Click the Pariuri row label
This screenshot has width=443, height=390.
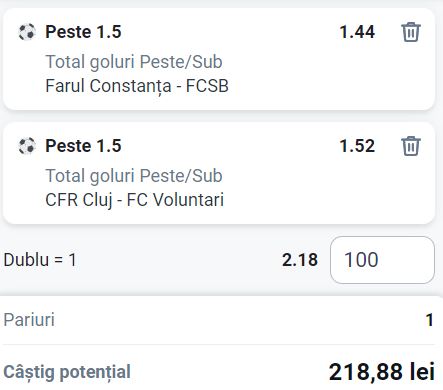point(29,320)
